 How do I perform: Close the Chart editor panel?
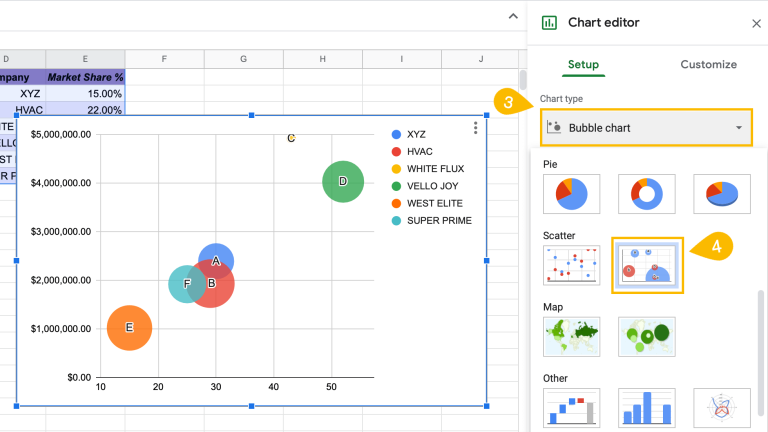[755, 23]
